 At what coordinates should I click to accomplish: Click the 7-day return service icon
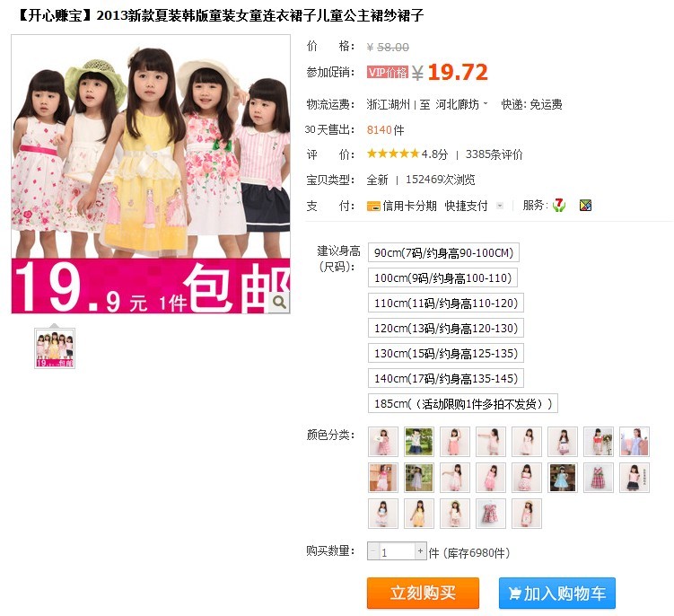(559, 206)
